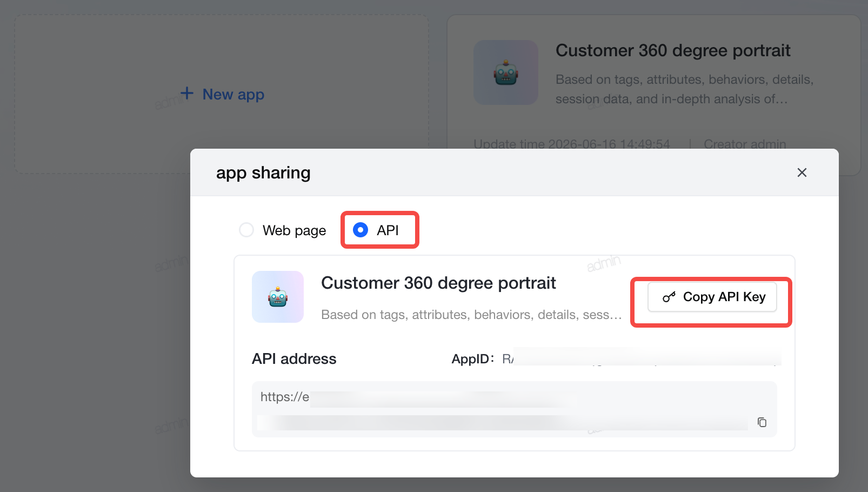Screen dimensions: 868x492
Task: Open the Customer 360 degree portrait card title
Action: click(673, 50)
